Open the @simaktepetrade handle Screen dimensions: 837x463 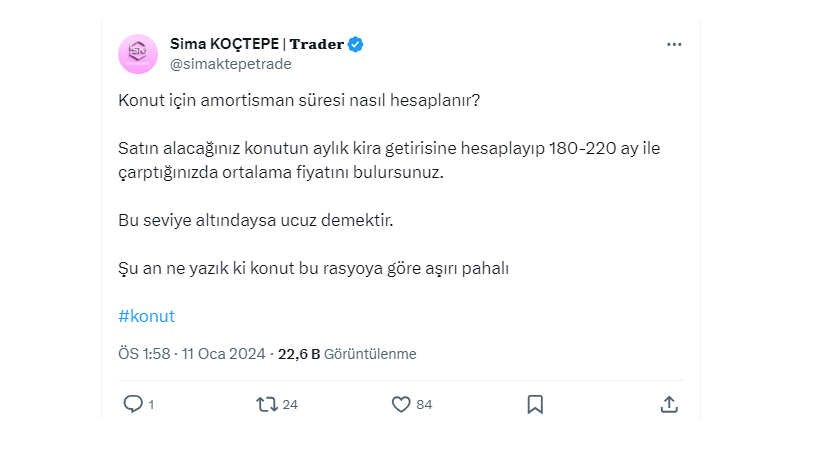tap(216, 64)
